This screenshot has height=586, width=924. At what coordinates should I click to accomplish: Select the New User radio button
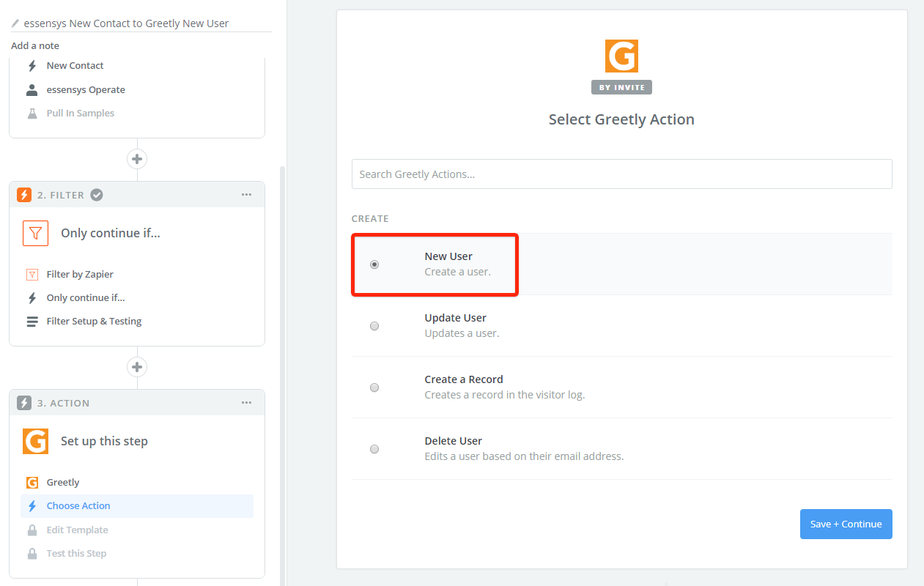coord(374,264)
